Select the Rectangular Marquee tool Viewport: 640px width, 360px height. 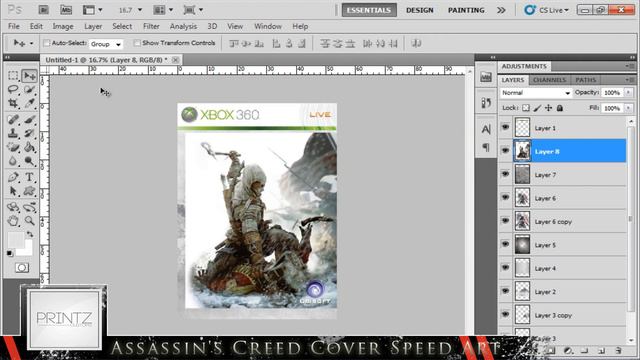[x=13, y=76]
